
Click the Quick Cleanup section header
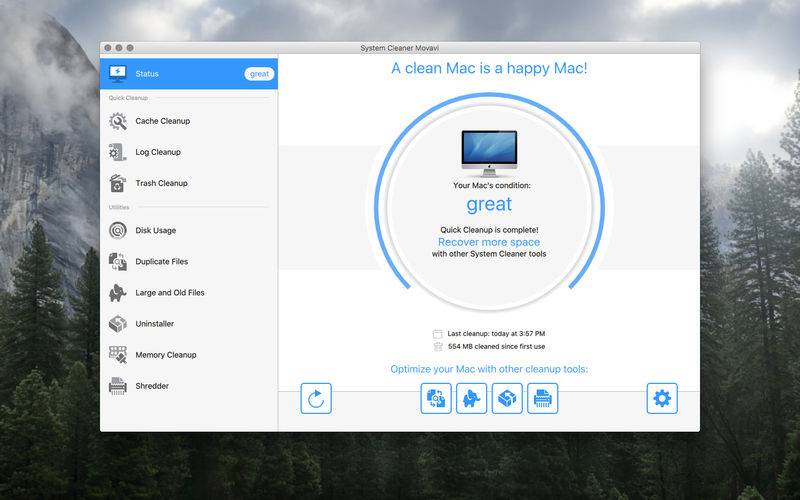(x=128, y=98)
